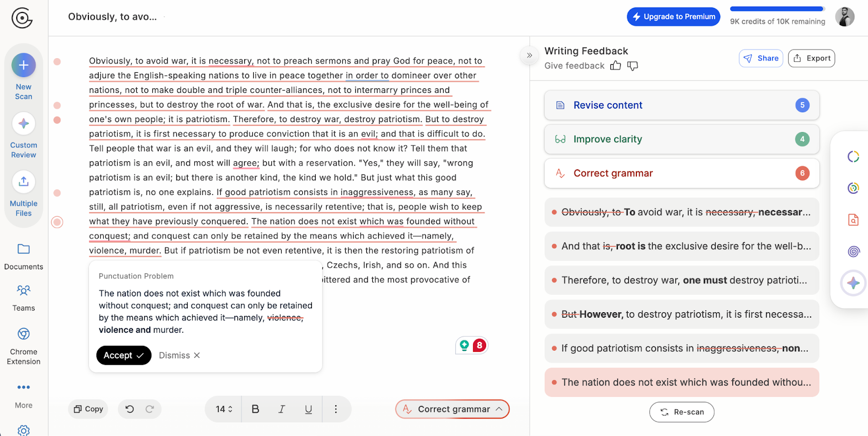Upgrade to Premium
The width and height of the screenshot is (868, 436).
[674, 17]
